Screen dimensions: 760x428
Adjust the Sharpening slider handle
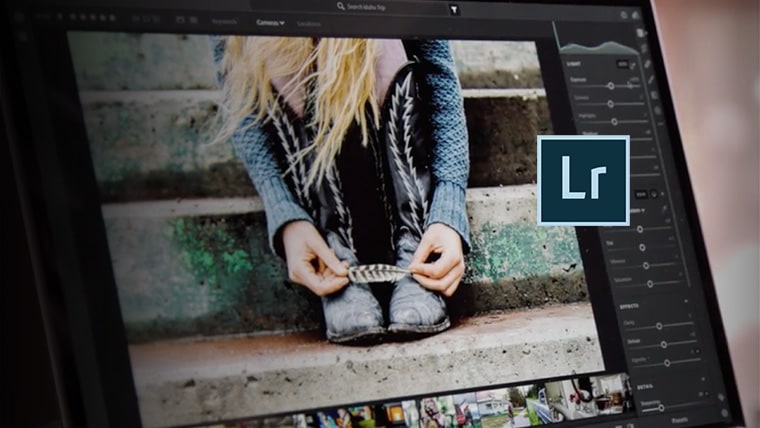pos(661,408)
